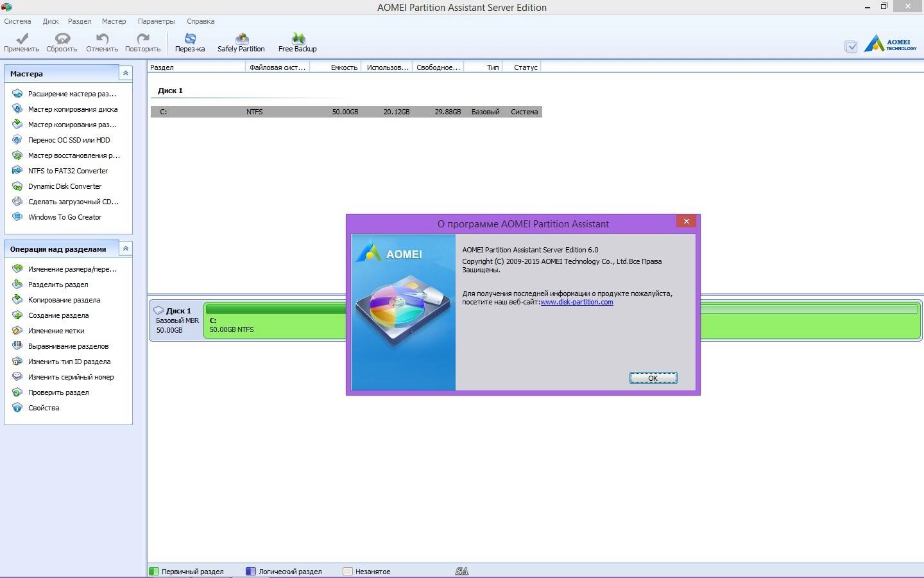Click the SA icon in the status bar
Viewport: 924px width, 578px height.
(462, 571)
